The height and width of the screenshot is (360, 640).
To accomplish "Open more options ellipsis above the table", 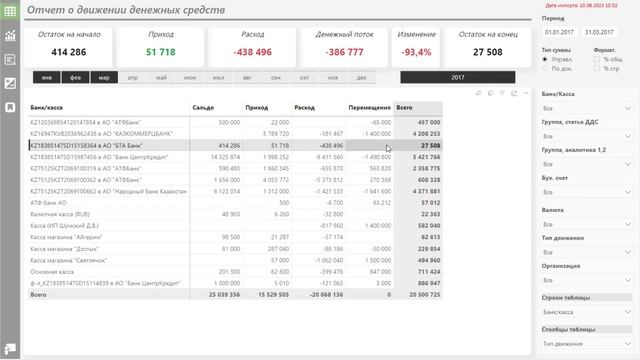I will coord(526,93).
